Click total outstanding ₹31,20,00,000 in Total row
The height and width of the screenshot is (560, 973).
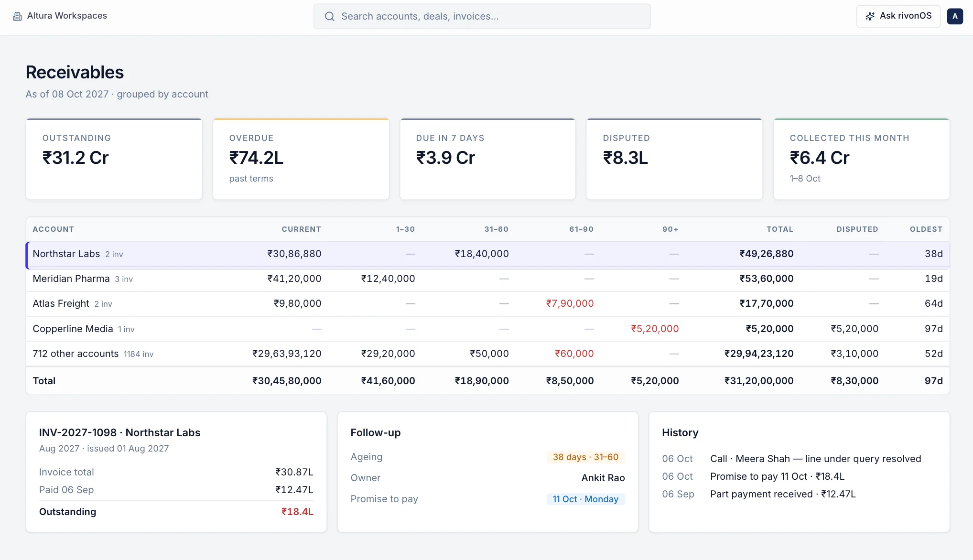[x=759, y=381]
